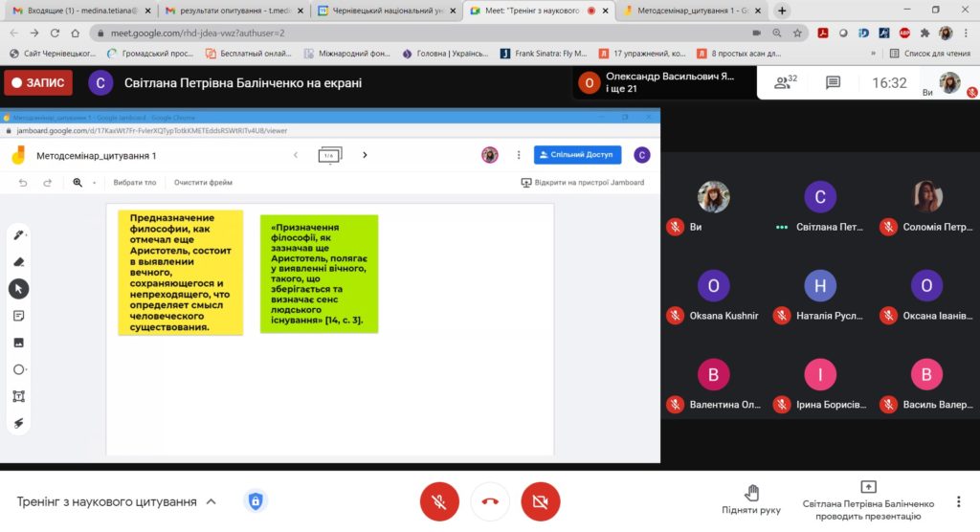Click the Спільний Доступ share button

point(577,154)
